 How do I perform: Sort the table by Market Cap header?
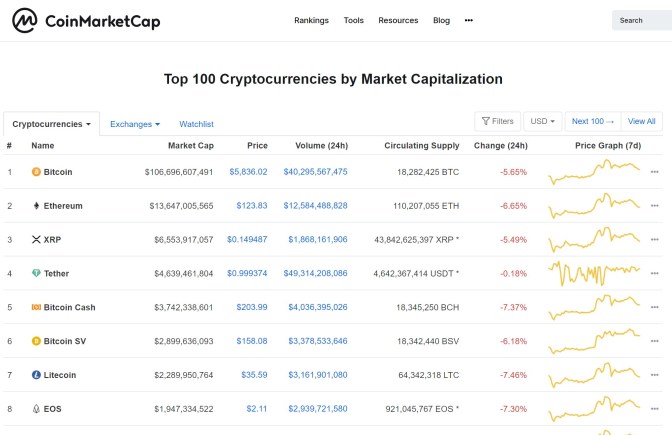click(x=193, y=146)
